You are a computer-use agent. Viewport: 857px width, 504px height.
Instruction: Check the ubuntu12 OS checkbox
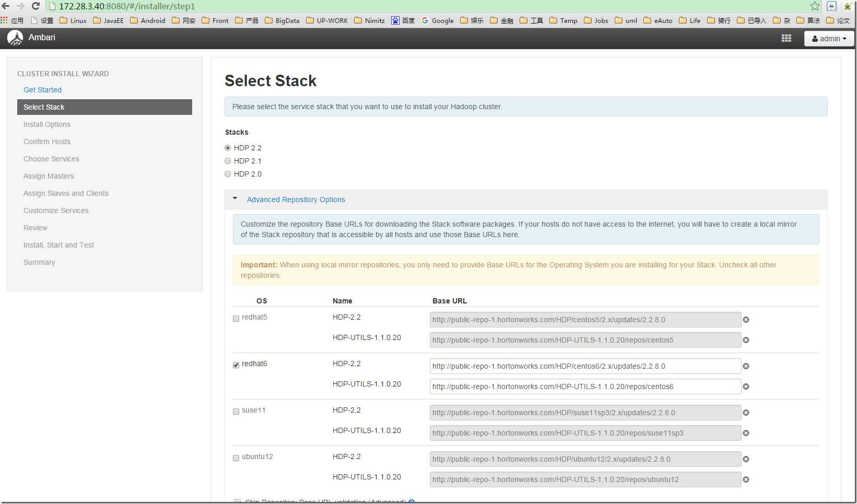(x=236, y=458)
